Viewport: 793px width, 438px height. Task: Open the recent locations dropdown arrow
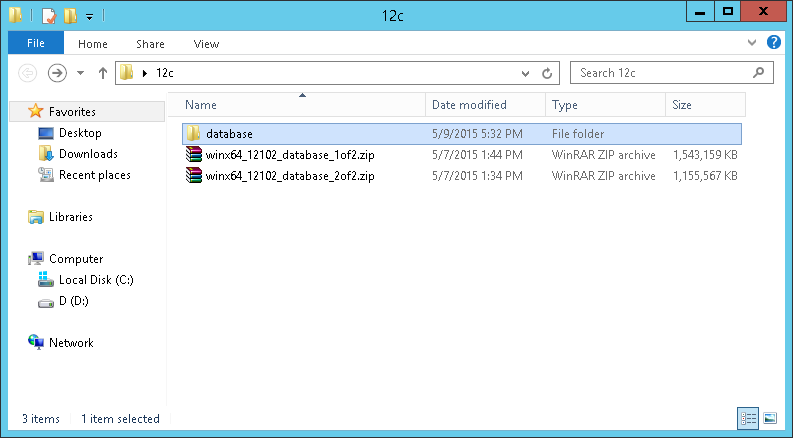80,73
